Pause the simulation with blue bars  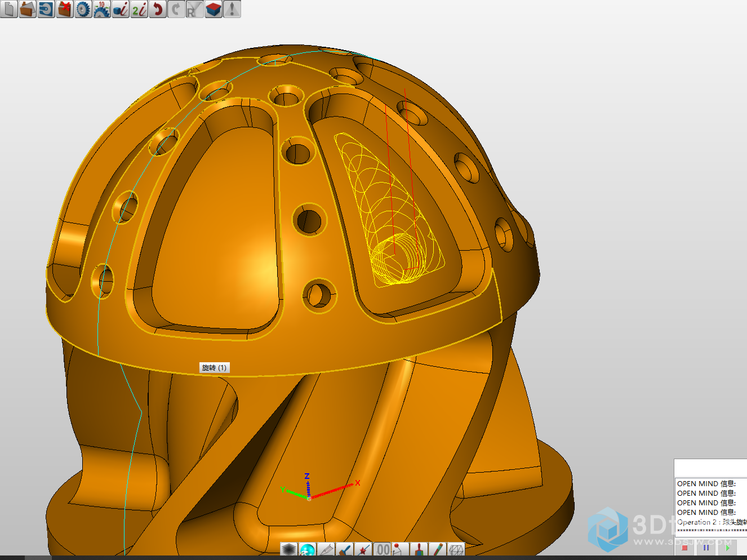[706, 548]
